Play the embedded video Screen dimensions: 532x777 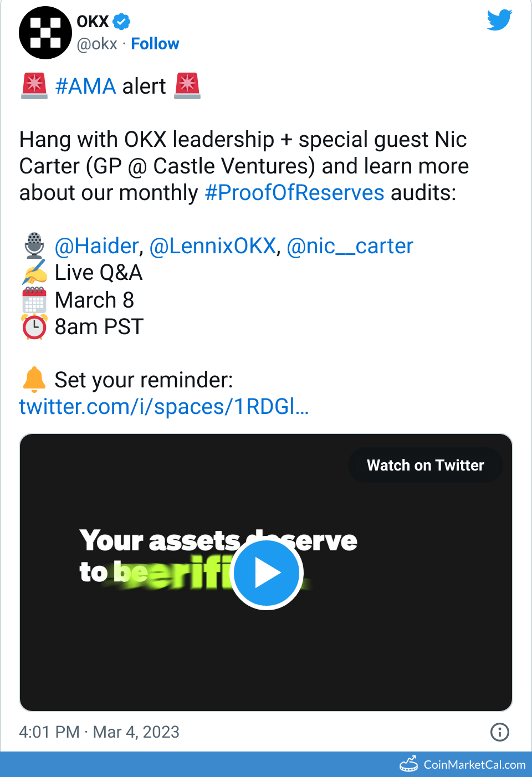266,572
